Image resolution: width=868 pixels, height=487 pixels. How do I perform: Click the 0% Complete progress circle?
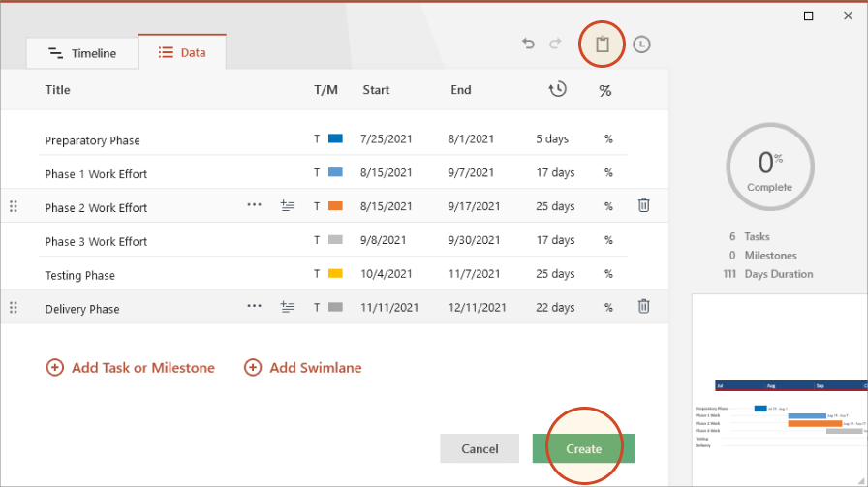coord(770,167)
